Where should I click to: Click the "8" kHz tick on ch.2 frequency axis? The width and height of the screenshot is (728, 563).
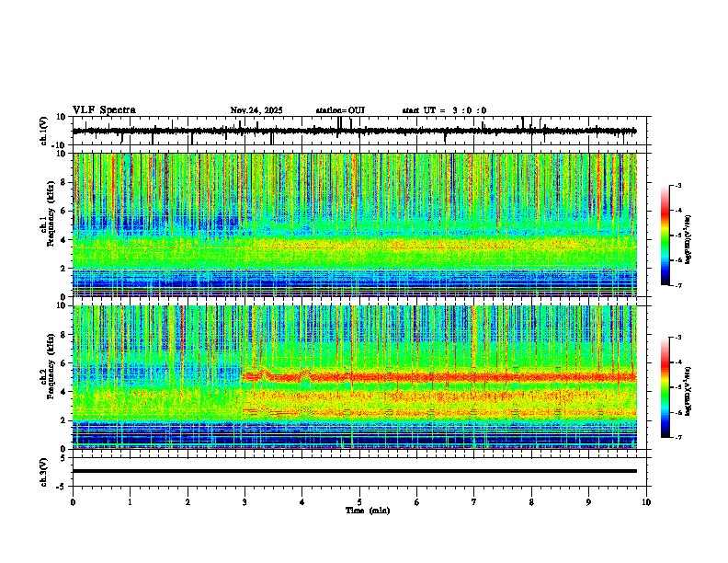tap(64, 335)
